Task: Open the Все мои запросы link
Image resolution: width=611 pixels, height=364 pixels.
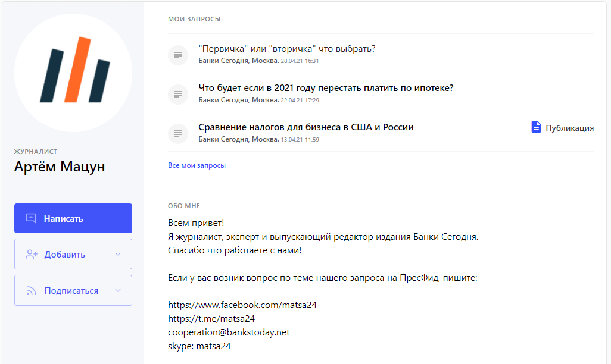Action: [x=197, y=165]
